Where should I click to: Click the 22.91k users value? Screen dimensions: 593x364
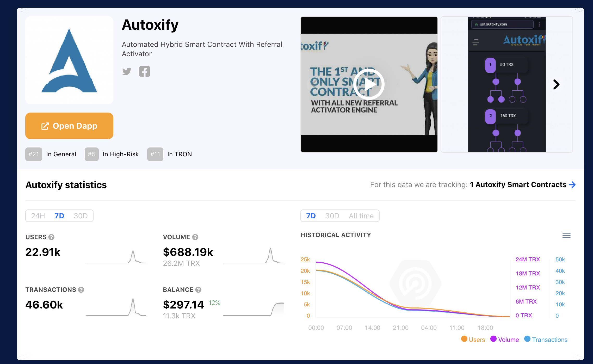(43, 252)
